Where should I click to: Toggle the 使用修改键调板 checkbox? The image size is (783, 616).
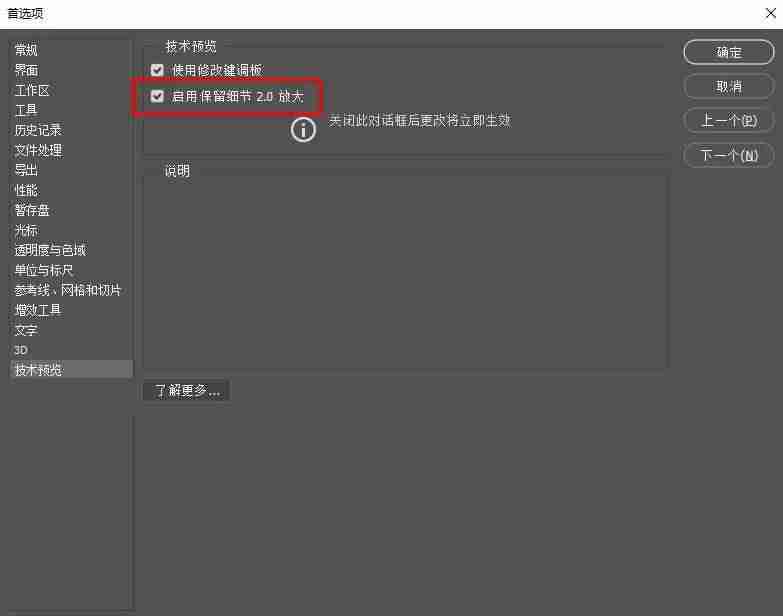click(x=157, y=70)
